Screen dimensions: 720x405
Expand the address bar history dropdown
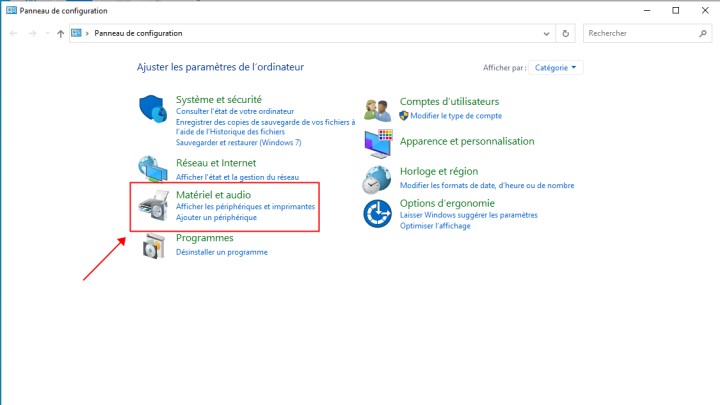click(546, 34)
